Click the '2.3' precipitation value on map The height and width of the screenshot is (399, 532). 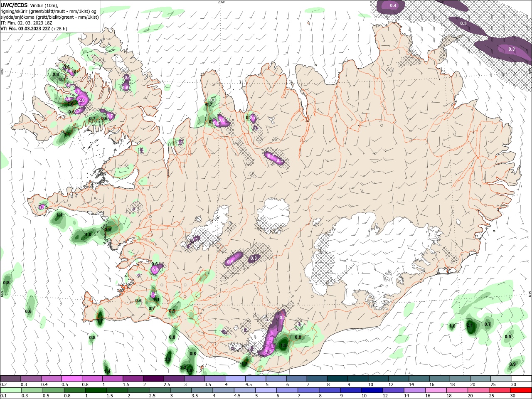pos(167,360)
